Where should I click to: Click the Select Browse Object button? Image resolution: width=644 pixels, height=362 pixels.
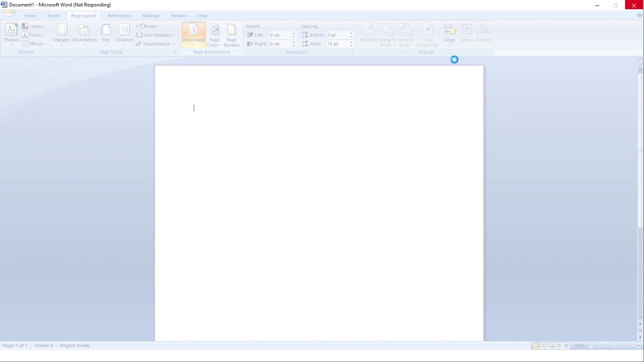(640, 331)
